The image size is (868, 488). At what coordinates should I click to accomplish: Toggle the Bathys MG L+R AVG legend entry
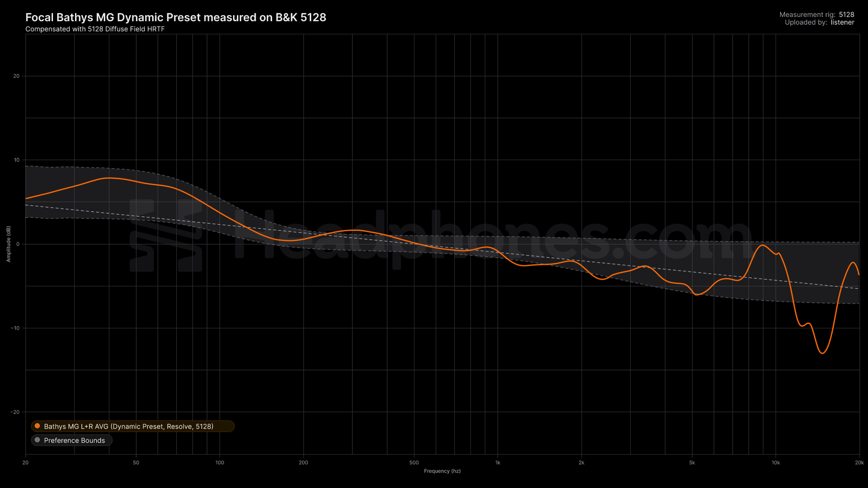coord(128,426)
